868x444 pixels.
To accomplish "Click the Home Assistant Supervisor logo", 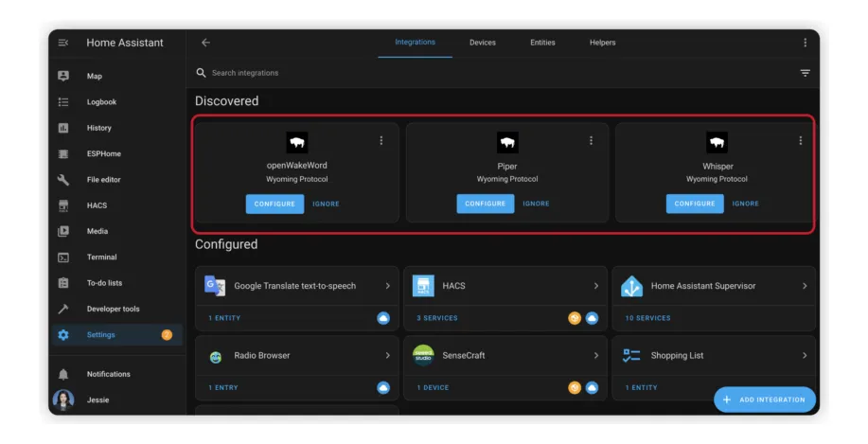I will coord(631,286).
